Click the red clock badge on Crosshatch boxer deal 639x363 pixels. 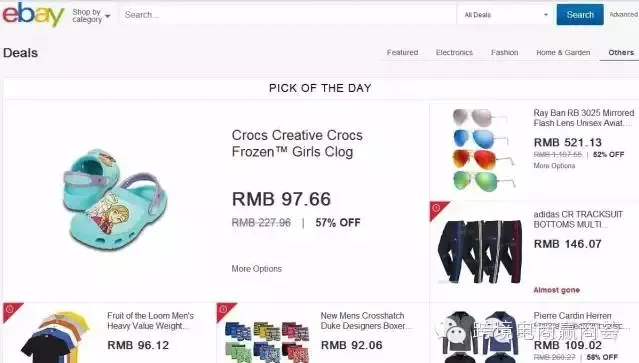tap(224, 310)
